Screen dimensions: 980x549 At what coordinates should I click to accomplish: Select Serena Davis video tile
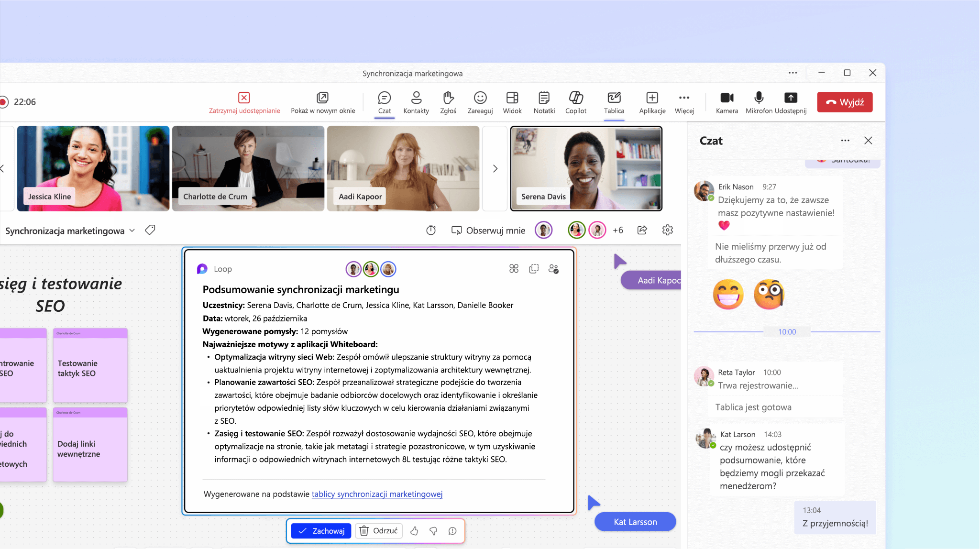tap(586, 168)
